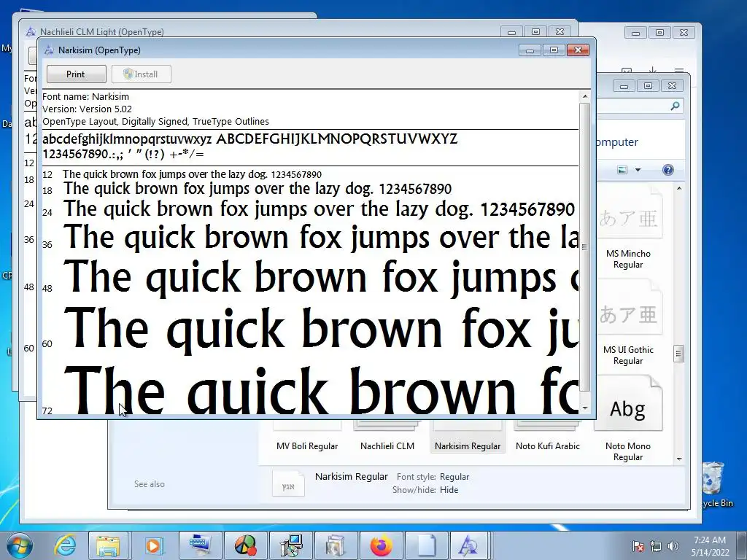
Task: Click the 'See also' heading
Action: coord(149,484)
